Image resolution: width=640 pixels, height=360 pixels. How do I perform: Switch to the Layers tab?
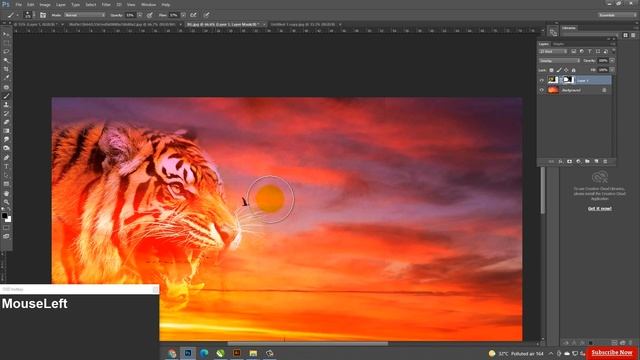[x=544, y=44]
